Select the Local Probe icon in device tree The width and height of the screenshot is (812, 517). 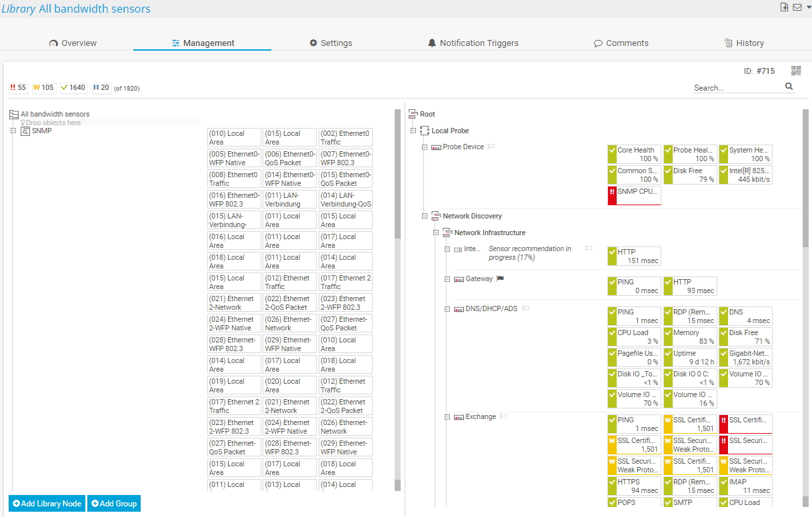tap(425, 131)
